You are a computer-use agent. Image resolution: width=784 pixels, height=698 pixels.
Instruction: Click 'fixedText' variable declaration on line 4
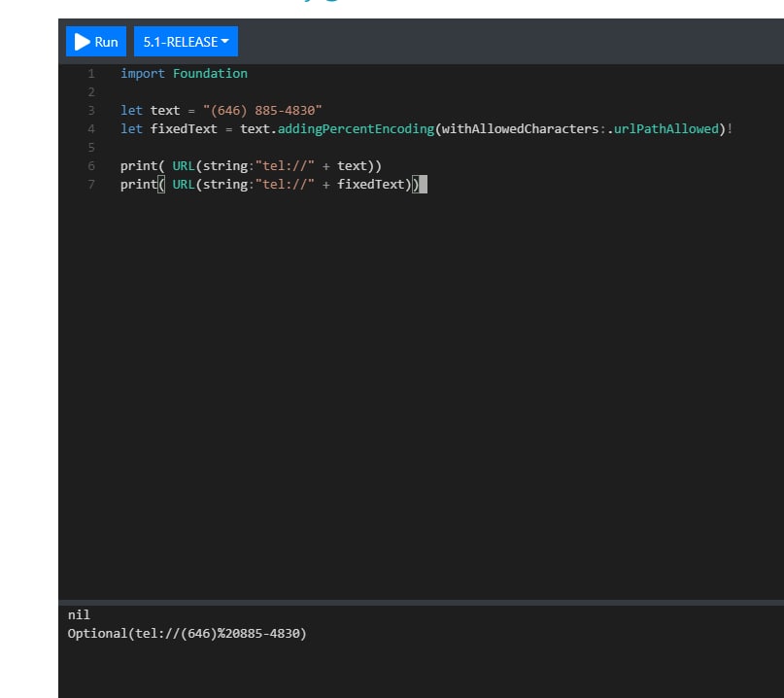click(x=184, y=129)
